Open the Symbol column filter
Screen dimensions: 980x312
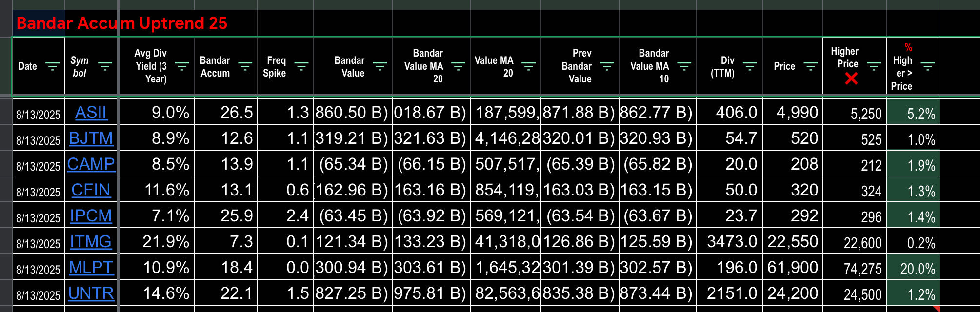[105, 66]
